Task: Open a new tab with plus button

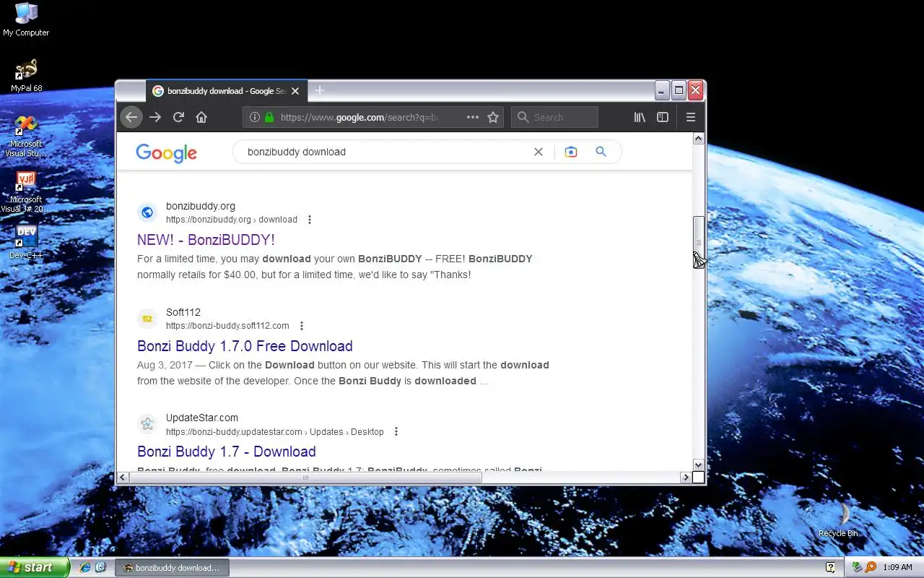Action: point(320,90)
